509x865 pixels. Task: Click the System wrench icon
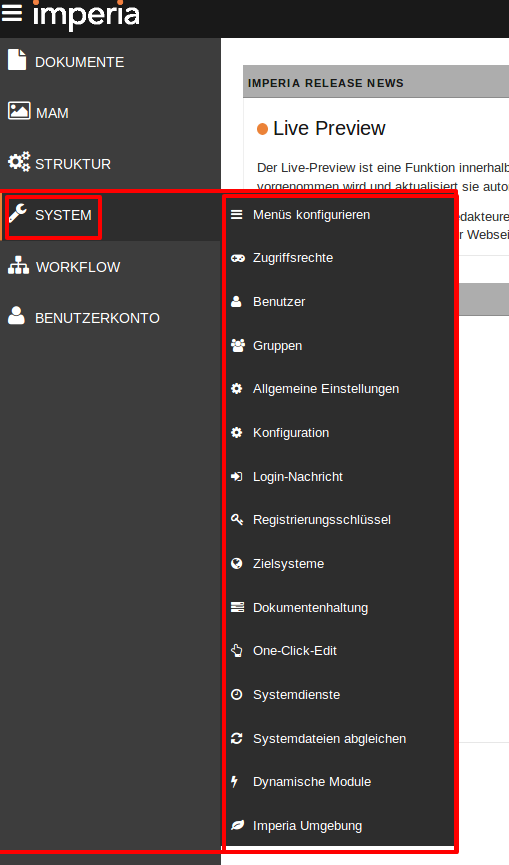pyautogui.click(x=18, y=213)
